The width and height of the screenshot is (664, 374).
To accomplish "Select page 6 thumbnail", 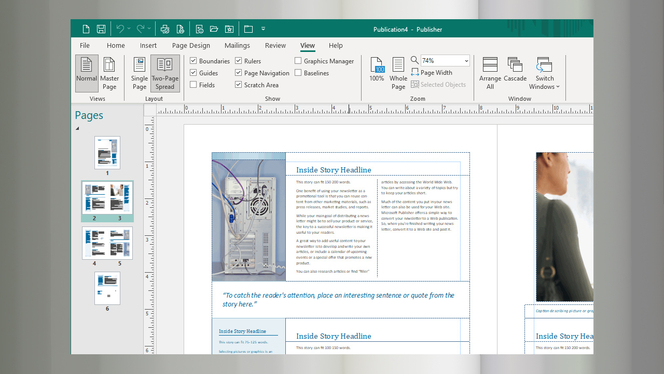I will click(107, 288).
